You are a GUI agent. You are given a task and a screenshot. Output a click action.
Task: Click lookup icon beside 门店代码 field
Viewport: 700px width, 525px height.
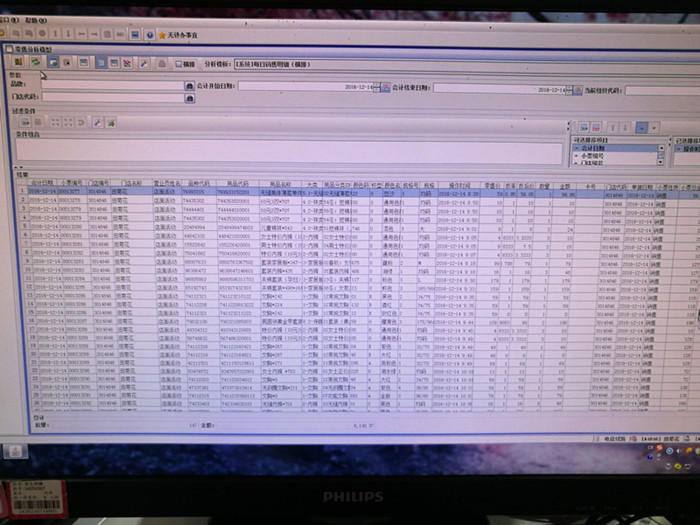187,97
